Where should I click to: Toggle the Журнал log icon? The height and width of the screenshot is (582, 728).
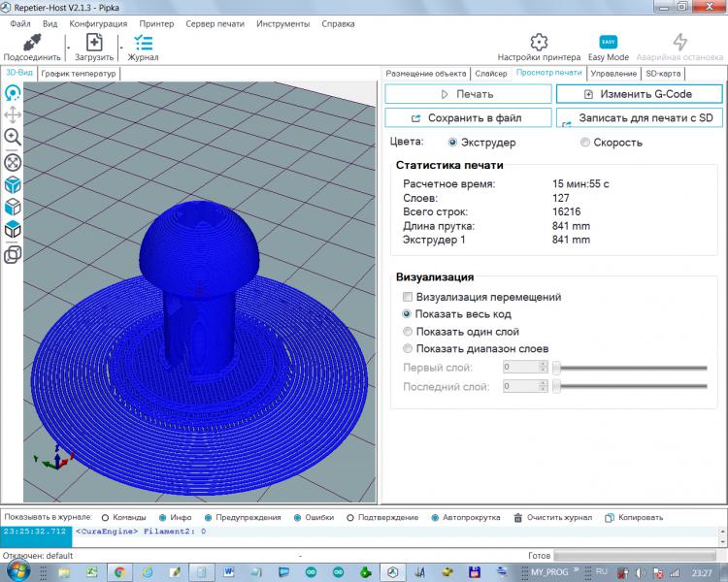[x=143, y=43]
